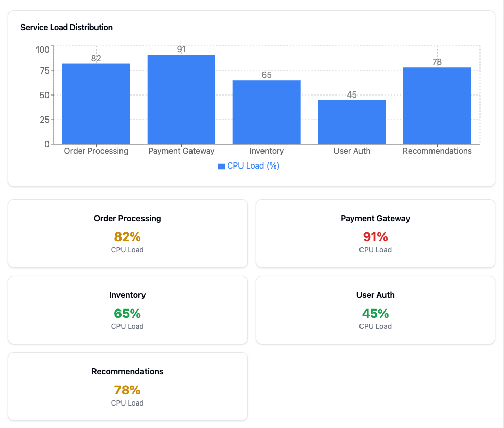Screen dimensions: 504x428
Task: Open the Order Processing card title
Action: click(128, 218)
